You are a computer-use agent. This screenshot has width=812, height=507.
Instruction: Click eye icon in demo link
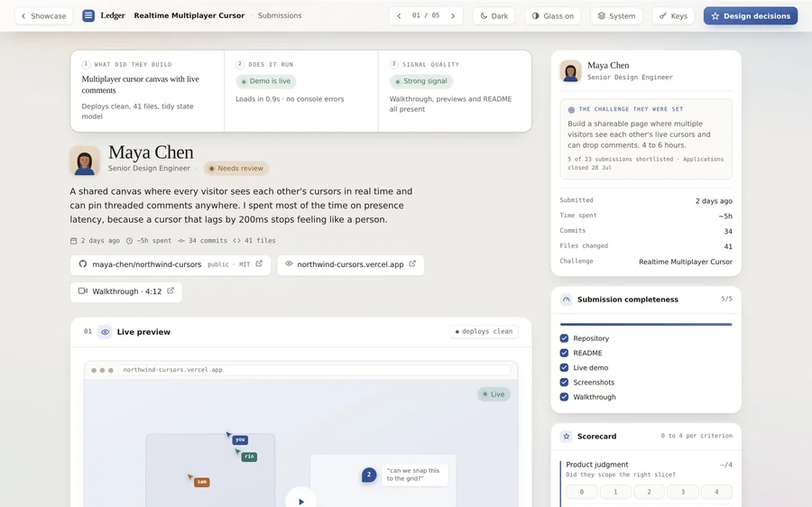pyautogui.click(x=289, y=263)
